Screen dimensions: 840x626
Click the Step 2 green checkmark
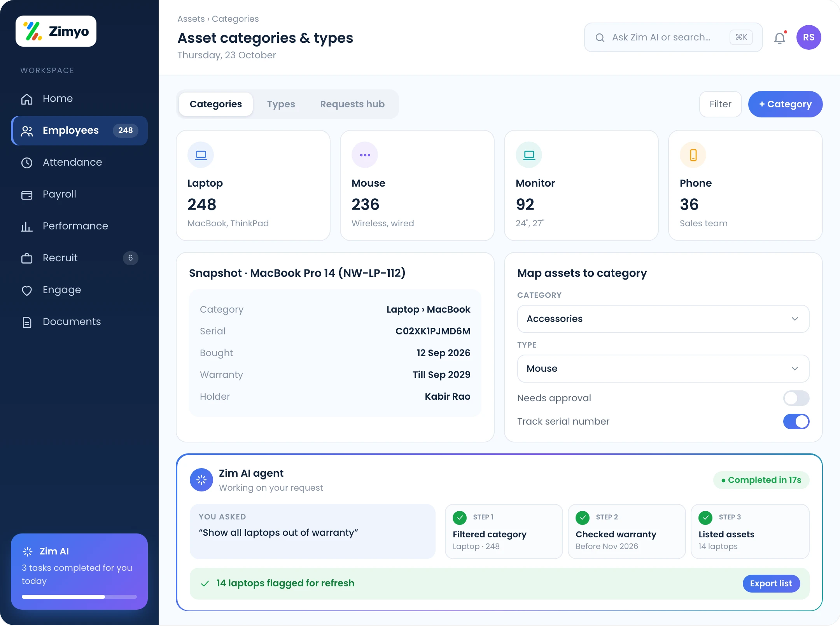pos(583,518)
